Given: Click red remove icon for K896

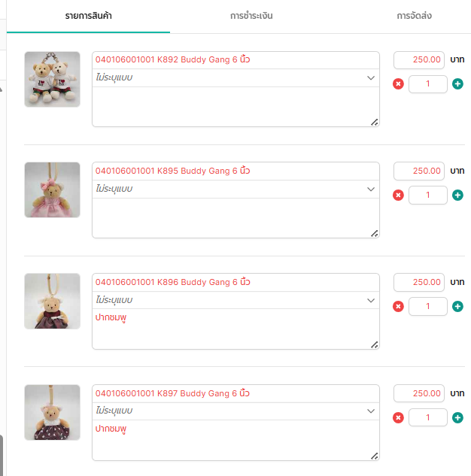Looking at the screenshot, I should [x=398, y=307].
